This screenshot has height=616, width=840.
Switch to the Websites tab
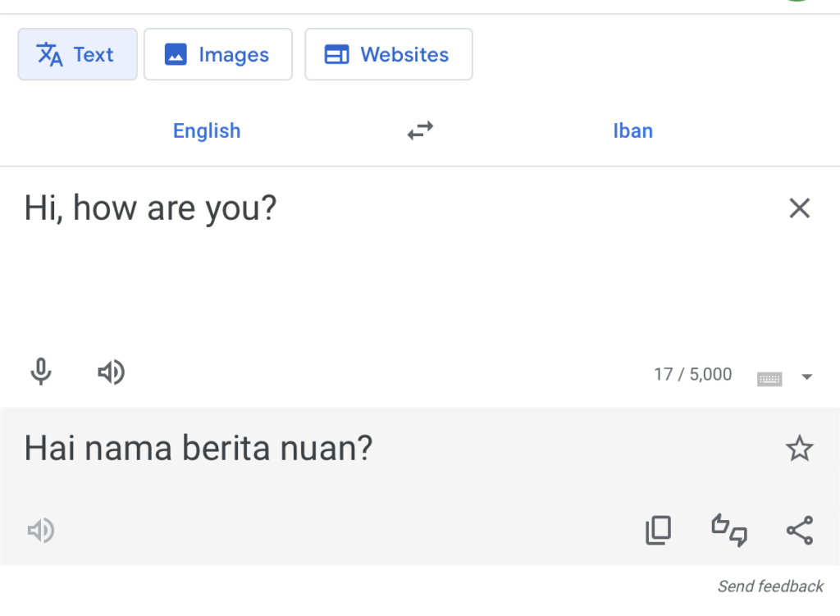click(x=388, y=54)
